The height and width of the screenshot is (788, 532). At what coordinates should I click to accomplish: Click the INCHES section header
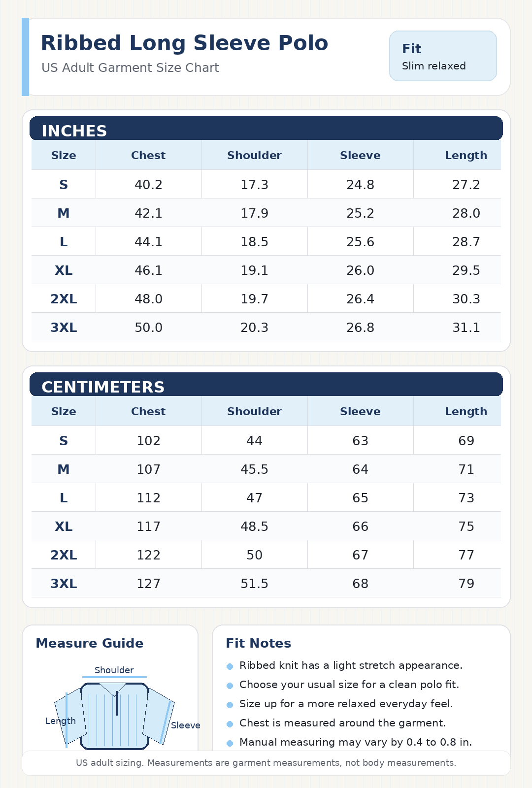[266, 129]
